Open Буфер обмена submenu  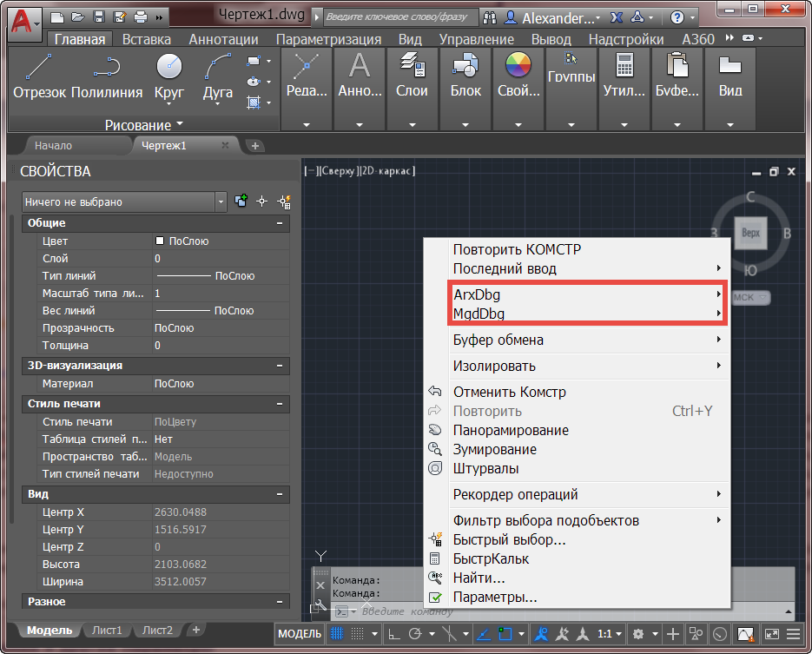587,340
